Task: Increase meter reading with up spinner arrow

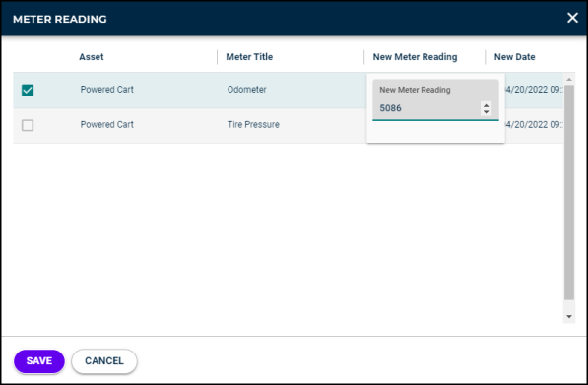Action: (486, 105)
